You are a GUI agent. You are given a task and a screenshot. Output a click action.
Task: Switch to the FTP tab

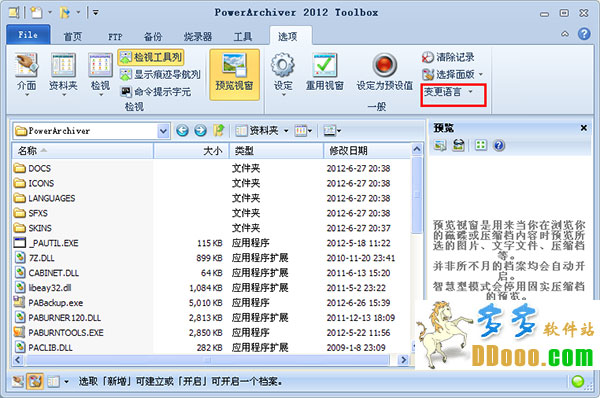[x=115, y=37]
